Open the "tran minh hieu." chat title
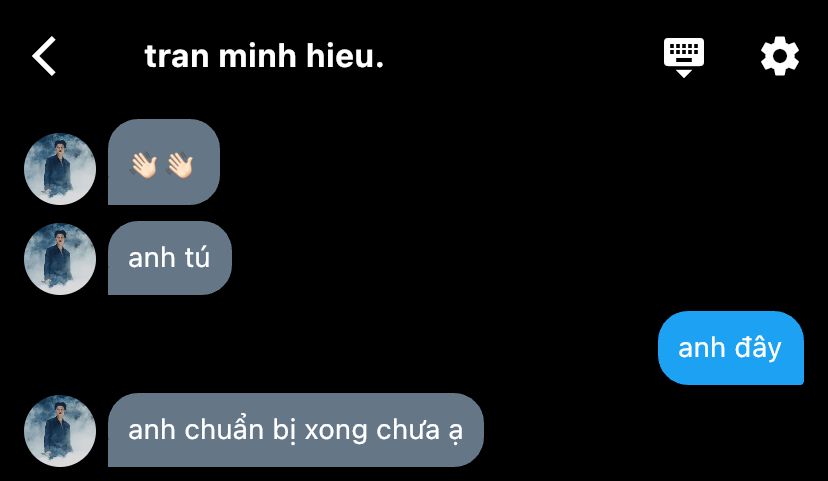Screen dimensions: 828x481 pos(264,56)
